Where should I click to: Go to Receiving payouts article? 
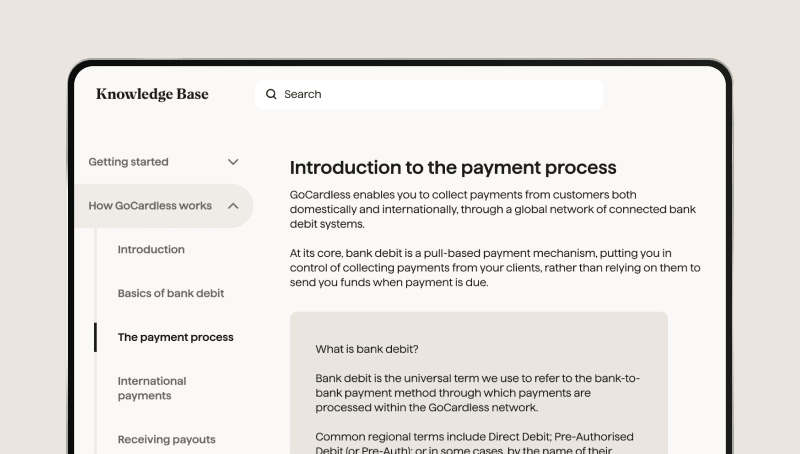166,439
